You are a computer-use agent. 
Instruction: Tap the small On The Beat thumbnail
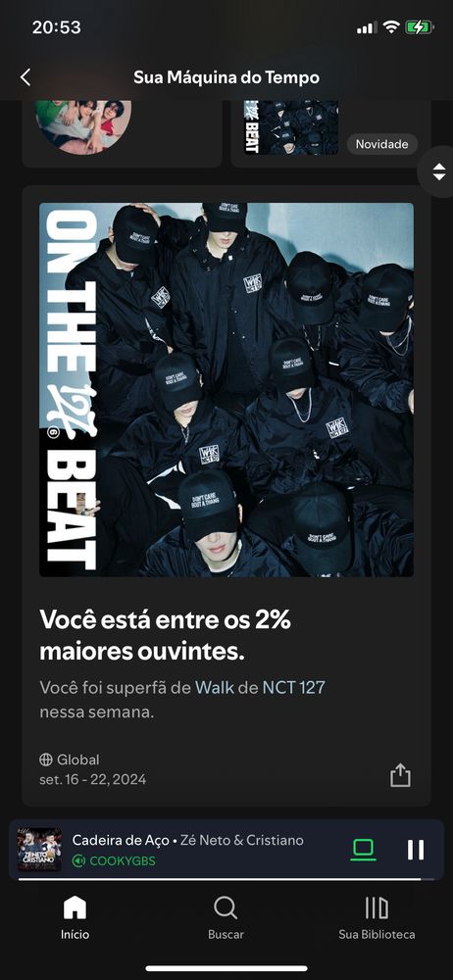click(x=291, y=126)
